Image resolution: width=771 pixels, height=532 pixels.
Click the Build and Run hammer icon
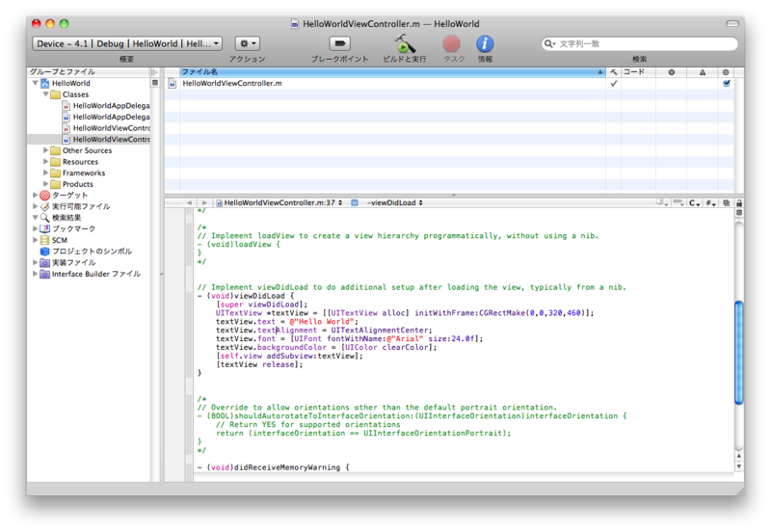tap(404, 43)
